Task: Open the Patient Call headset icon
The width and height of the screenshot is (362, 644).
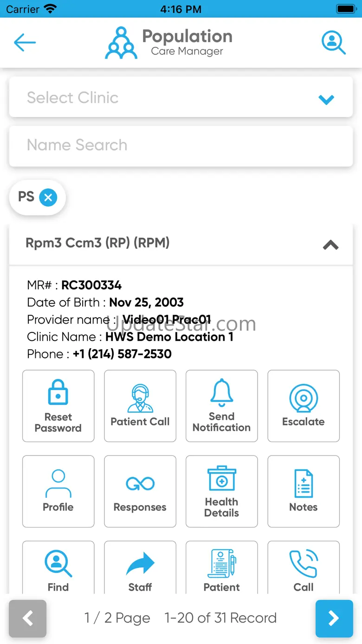Action: pos(140,398)
